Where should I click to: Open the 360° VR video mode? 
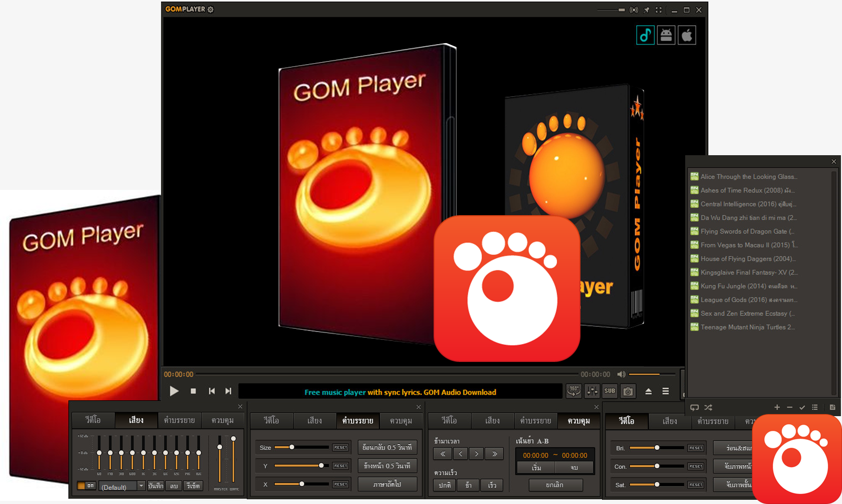(x=574, y=391)
